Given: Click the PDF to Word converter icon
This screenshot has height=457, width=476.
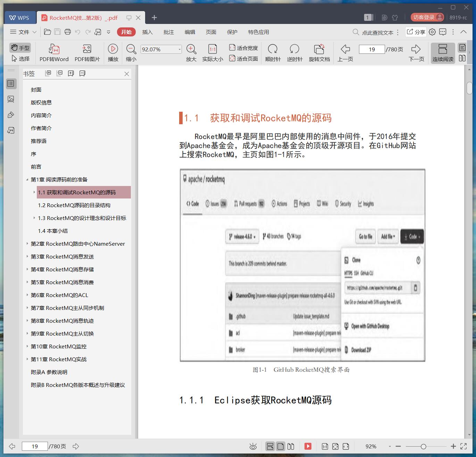Looking at the screenshot, I should pos(54,49).
